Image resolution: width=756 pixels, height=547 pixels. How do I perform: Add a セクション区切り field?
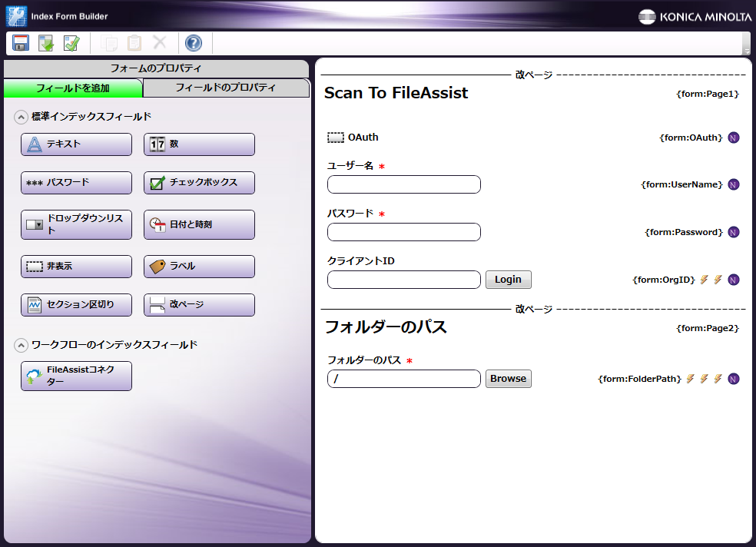76,305
